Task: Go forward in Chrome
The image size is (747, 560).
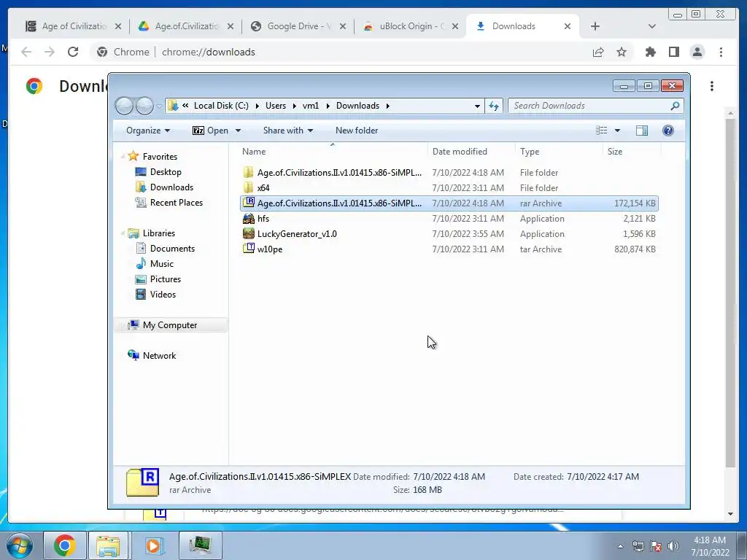Action: (50, 52)
